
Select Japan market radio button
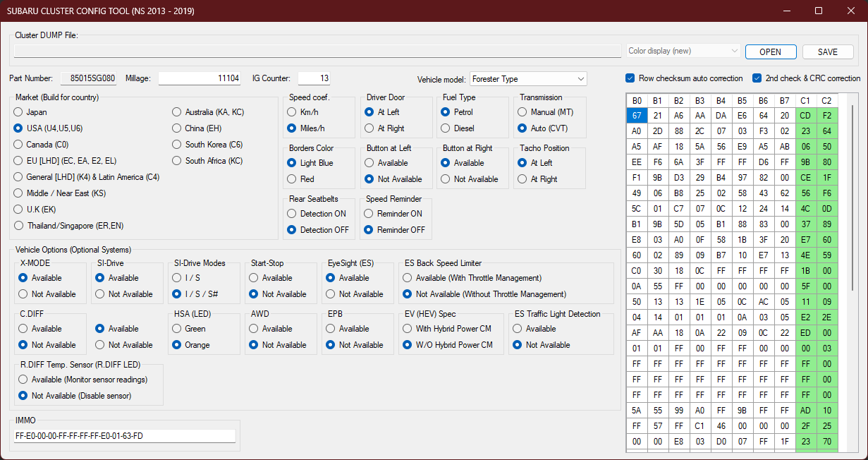click(18, 112)
